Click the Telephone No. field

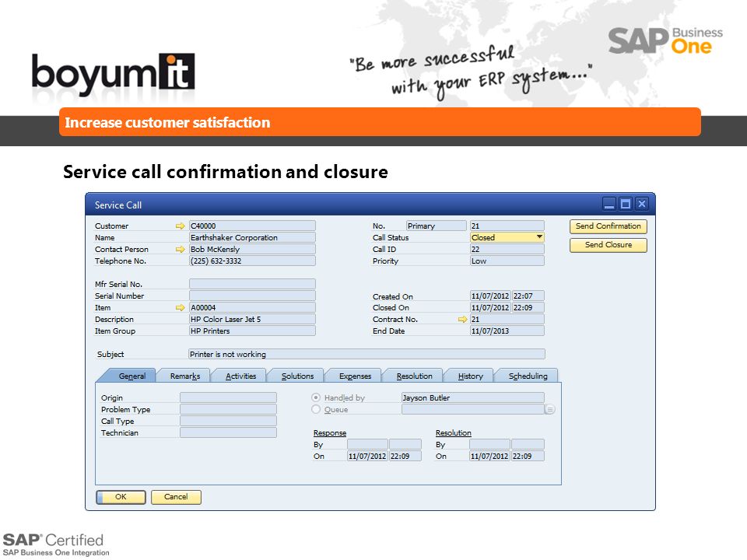pos(252,261)
